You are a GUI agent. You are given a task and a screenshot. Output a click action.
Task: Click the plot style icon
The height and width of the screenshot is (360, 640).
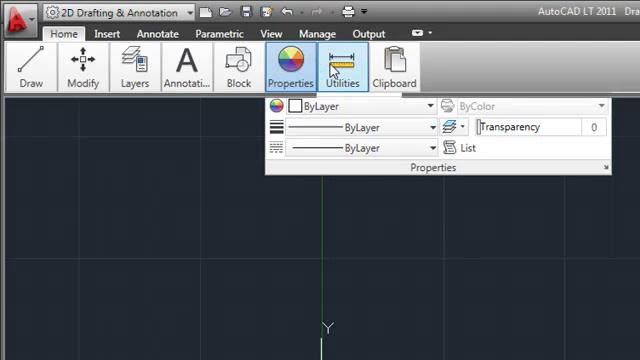coord(448,106)
